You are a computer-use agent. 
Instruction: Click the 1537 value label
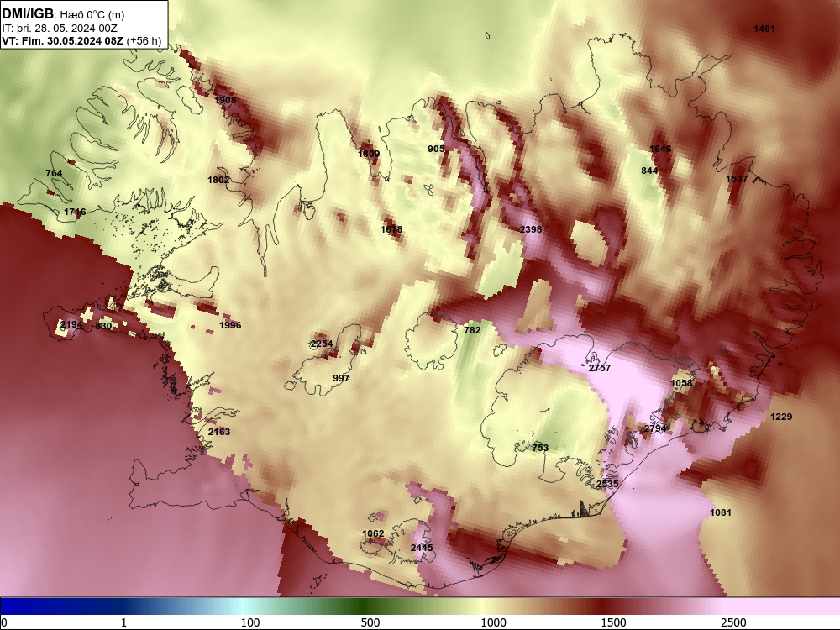click(737, 179)
